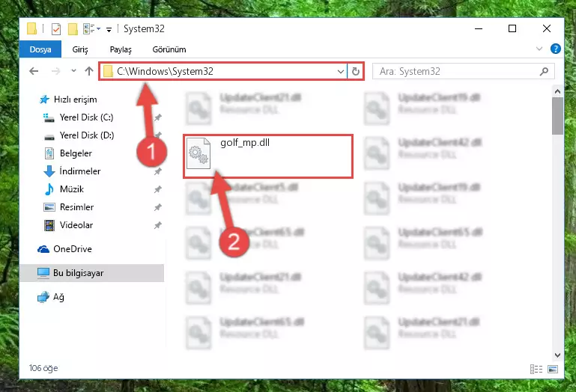Expand the address bar history dropdown

pos(341,72)
